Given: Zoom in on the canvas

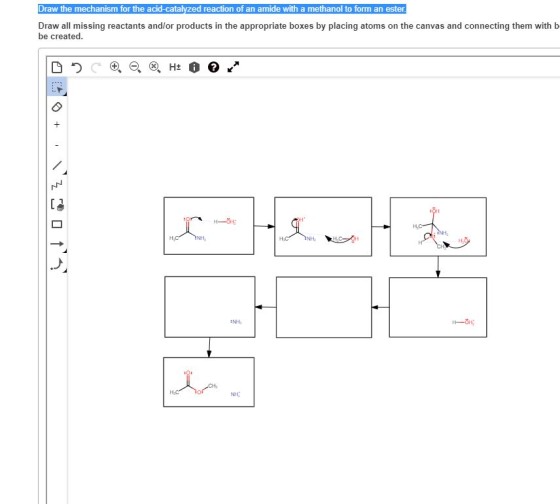Looking at the screenshot, I should point(115,67).
